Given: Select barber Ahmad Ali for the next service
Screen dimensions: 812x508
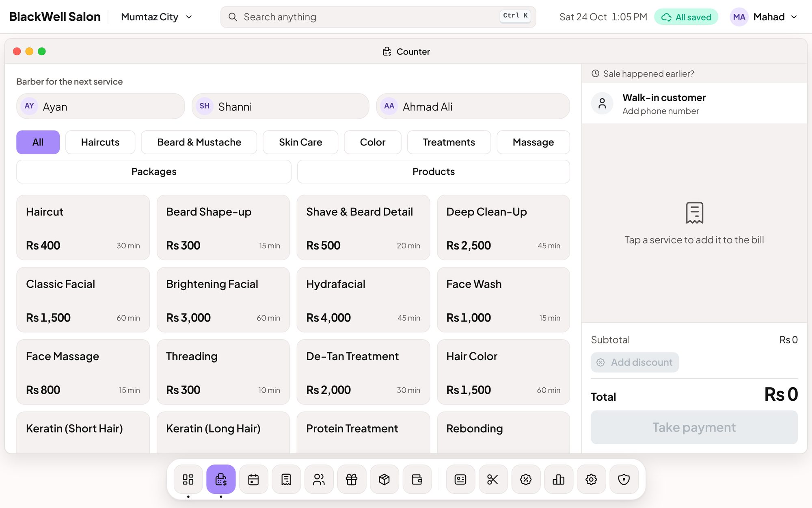Looking at the screenshot, I should click(x=473, y=106).
